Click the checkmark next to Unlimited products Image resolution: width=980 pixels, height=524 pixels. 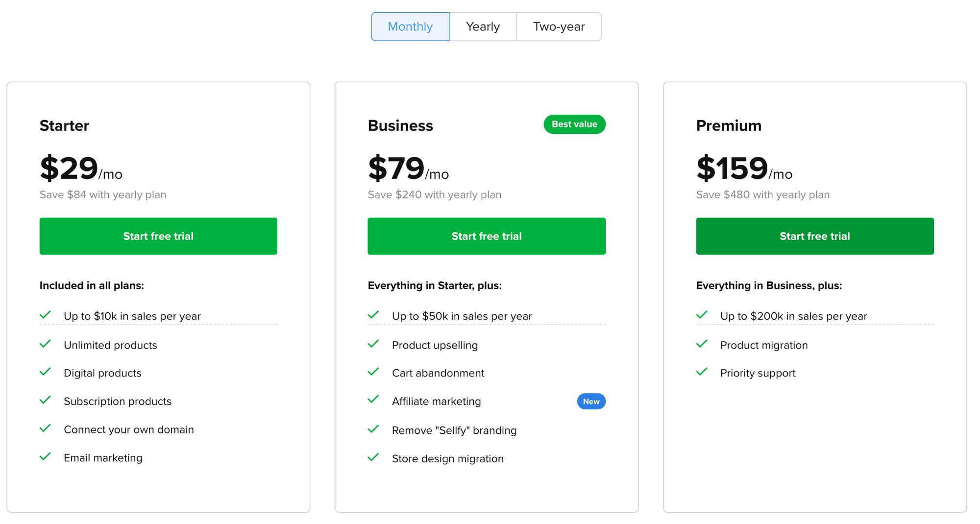45,344
